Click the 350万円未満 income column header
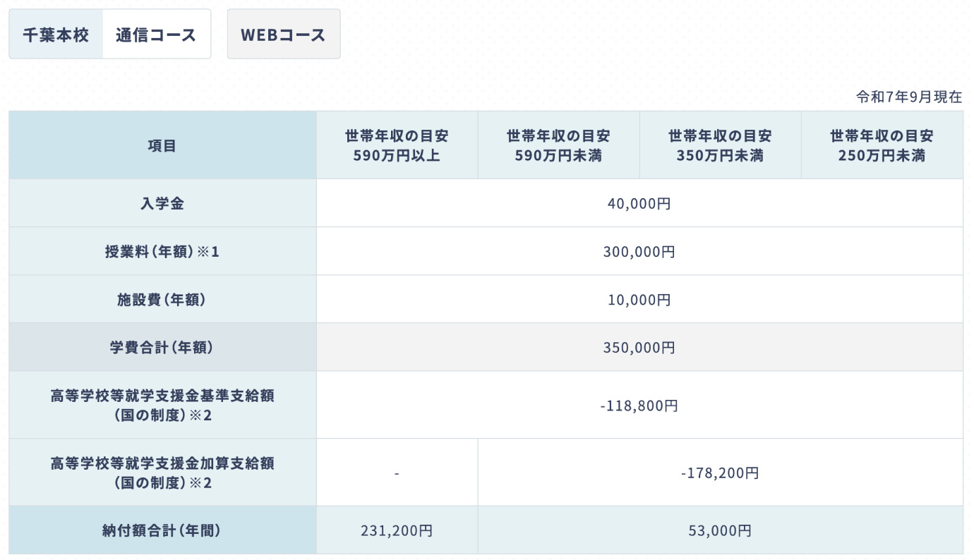The width and height of the screenshot is (974, 560). point(720,145)
